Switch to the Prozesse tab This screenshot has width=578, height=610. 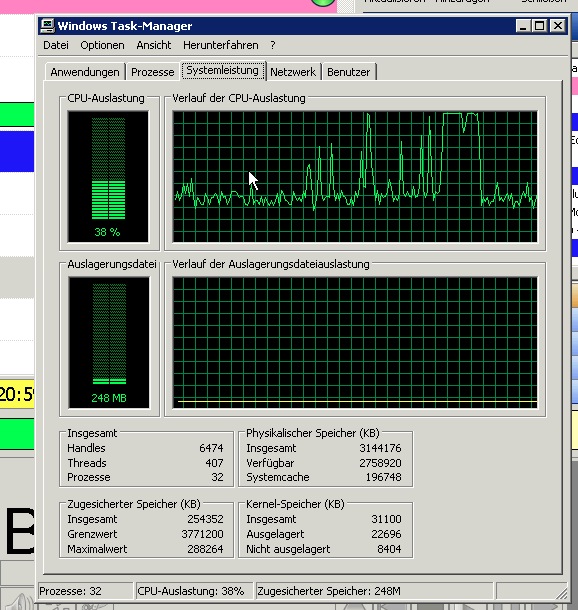click(x=152, y=72)
